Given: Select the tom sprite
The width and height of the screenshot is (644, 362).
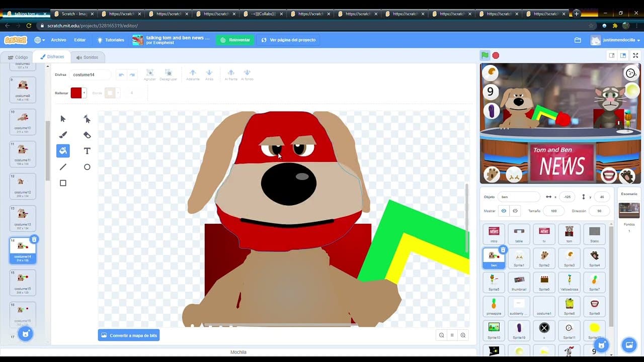Looking at the screenshot, I should (x=569, y=233).
